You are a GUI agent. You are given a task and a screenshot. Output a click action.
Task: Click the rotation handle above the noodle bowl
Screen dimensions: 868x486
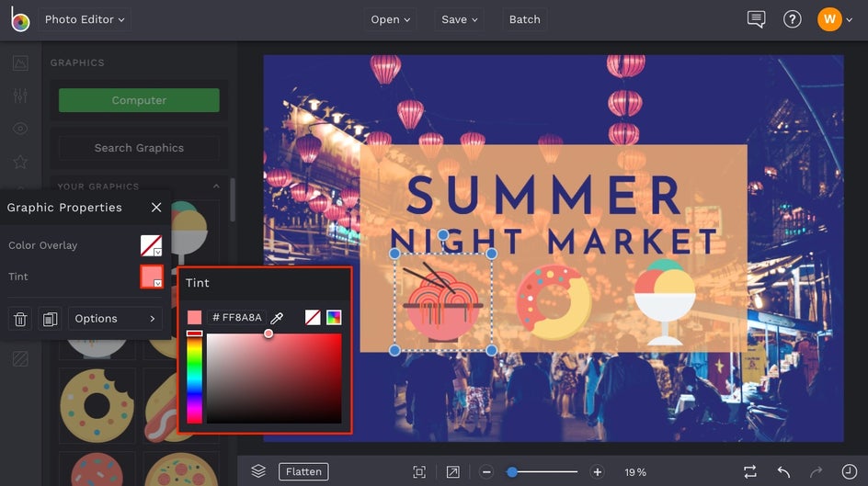click(443, 235)
